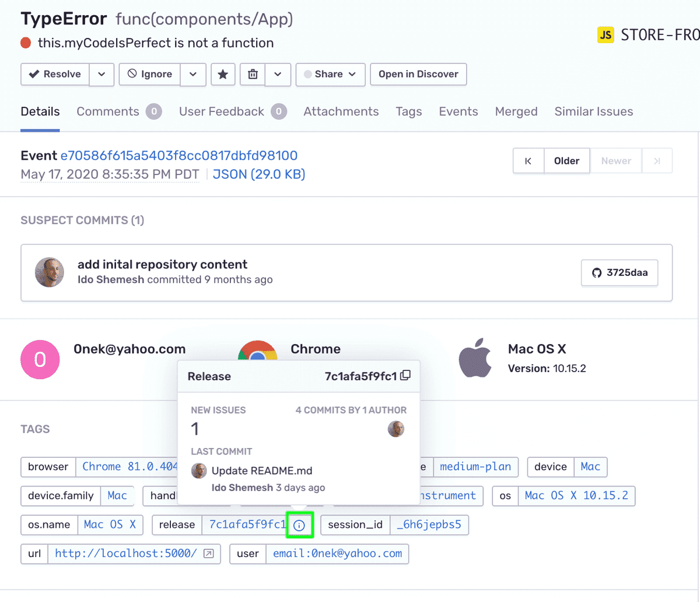This screenshot has height=602, width=700.
Task: Click the Apple Mac OS X icon
Action: point(475,359)
